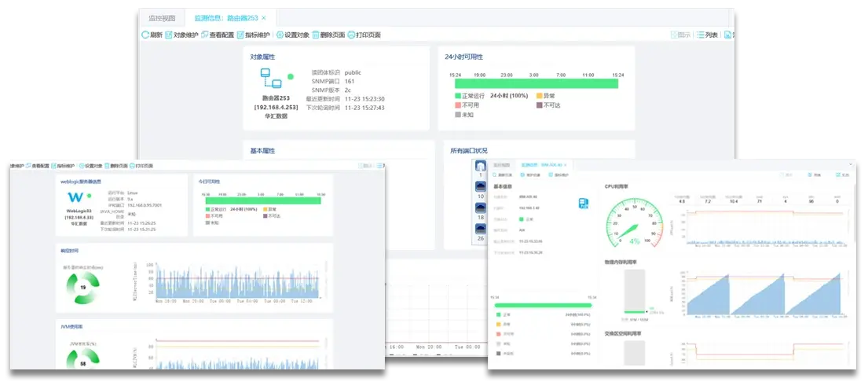Select port 26 icon in port list

481,230
